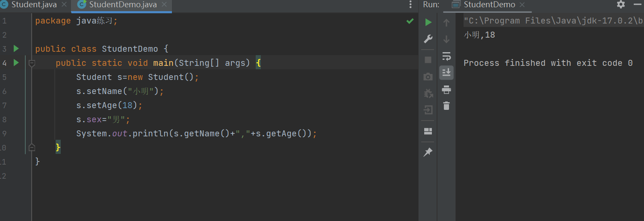The width and height of the screenshot is (644, 221).
Task: Click 'Student s=new Student();' line
Action: 138,77
